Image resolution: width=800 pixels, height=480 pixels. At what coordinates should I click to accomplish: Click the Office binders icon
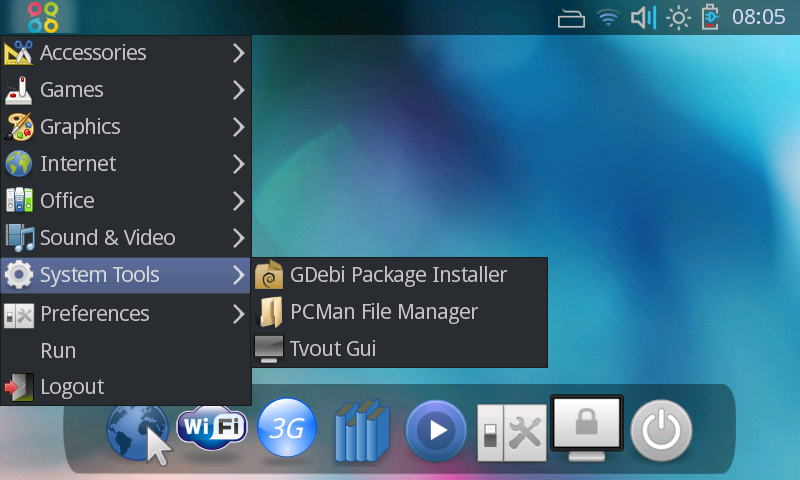tap(19, 200)
